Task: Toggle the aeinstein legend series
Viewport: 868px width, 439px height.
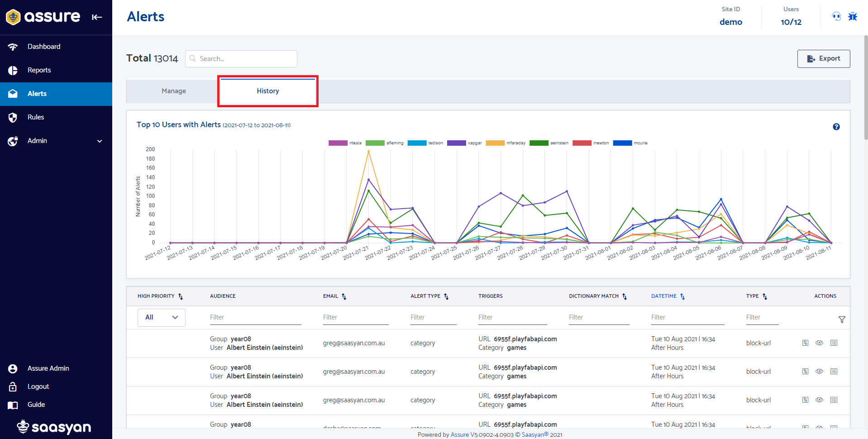Action: 549,143
